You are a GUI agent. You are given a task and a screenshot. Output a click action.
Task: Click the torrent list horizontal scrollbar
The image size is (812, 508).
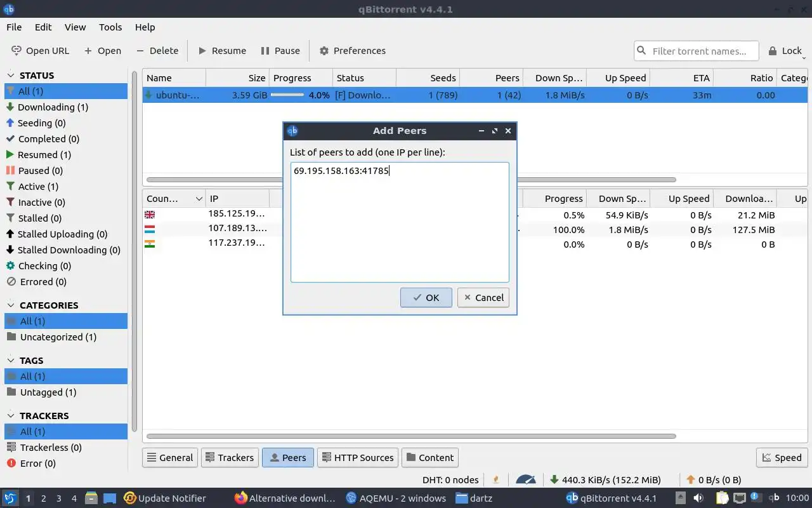(x=411, y=180)
